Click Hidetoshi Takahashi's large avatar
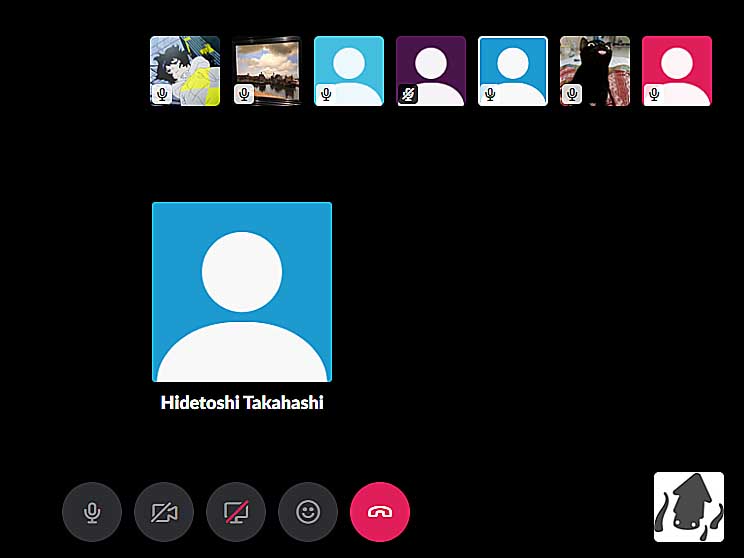Image resolution: width=744 pixels, height=558 pixels. (242, 292)
